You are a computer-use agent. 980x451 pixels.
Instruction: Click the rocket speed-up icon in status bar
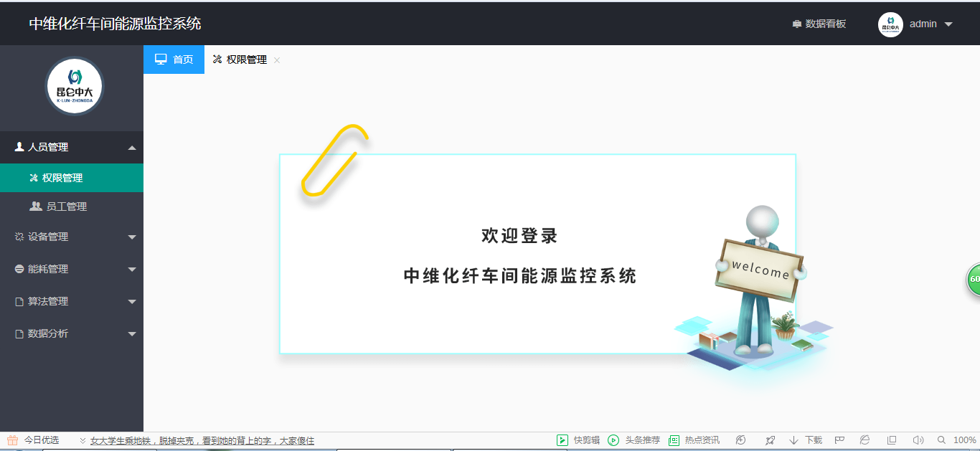click(770, 440)
